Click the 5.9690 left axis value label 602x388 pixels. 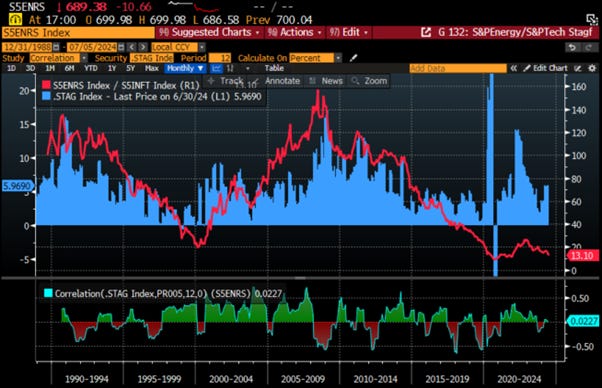click(17, 187)
